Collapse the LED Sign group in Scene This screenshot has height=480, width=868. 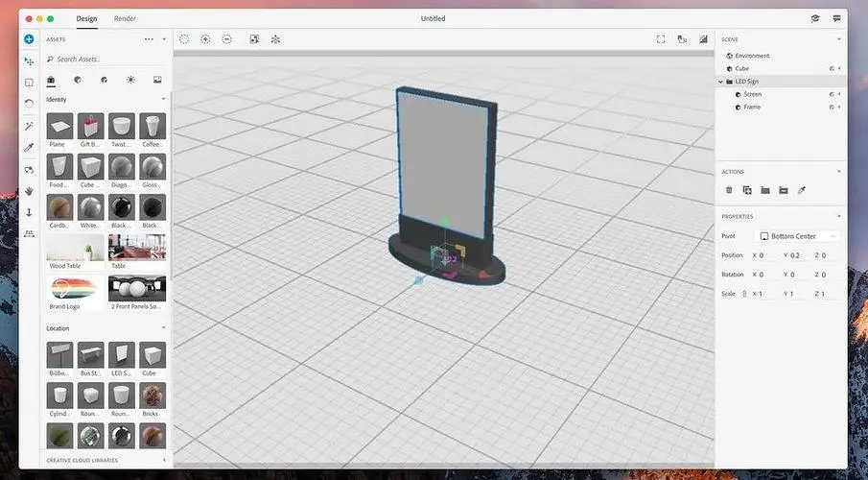[x=720, y=82]
